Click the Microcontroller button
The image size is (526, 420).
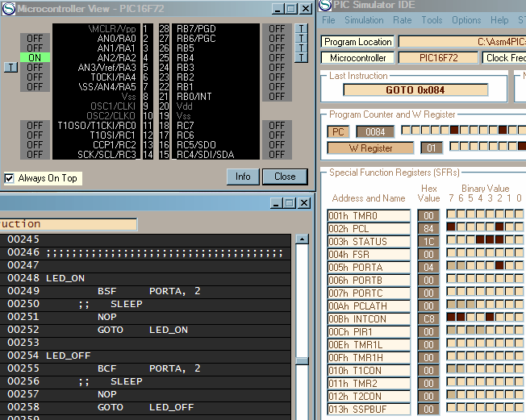pos(358,58)
